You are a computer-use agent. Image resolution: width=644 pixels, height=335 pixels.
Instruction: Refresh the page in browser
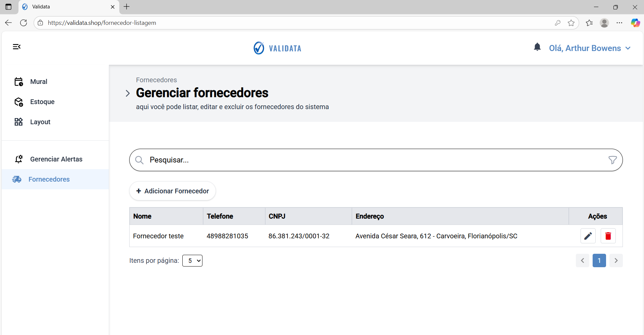click(24, 23)
